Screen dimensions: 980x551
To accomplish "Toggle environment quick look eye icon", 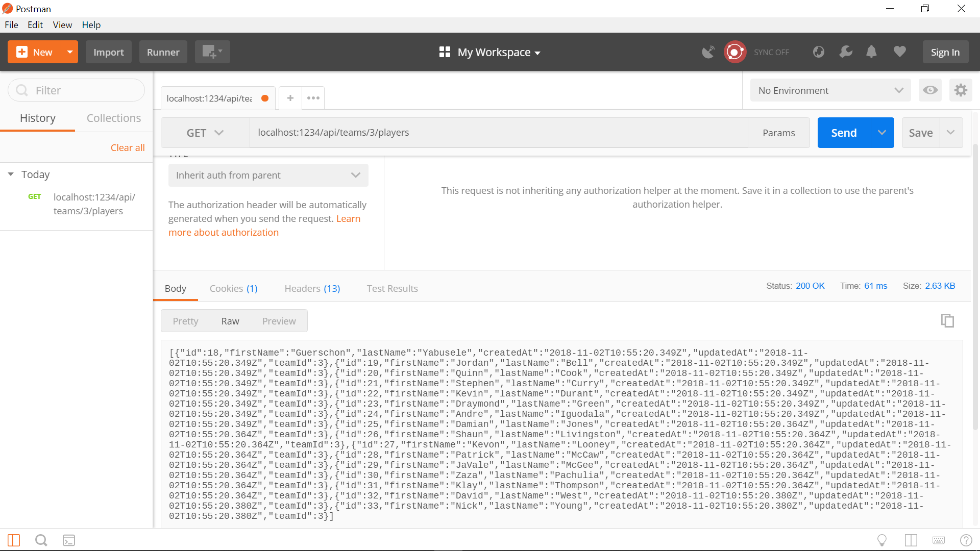I will (x=930, y=90).
